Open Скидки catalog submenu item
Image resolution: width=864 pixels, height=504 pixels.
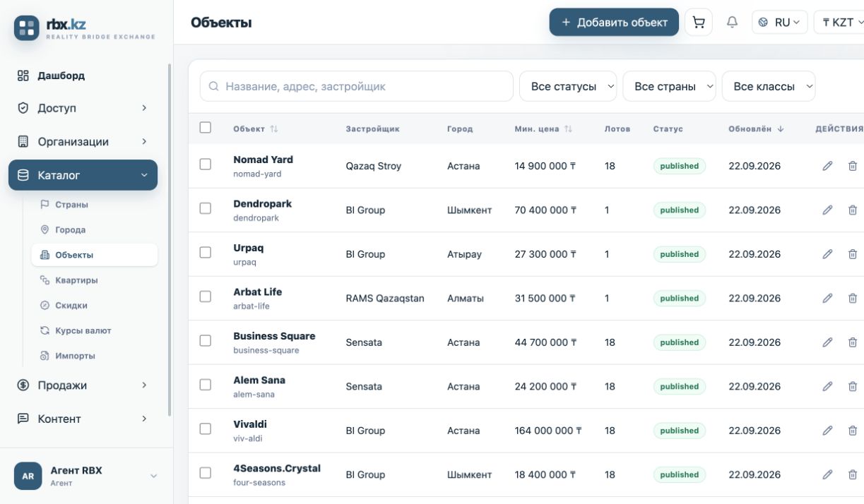click(95, 306)
